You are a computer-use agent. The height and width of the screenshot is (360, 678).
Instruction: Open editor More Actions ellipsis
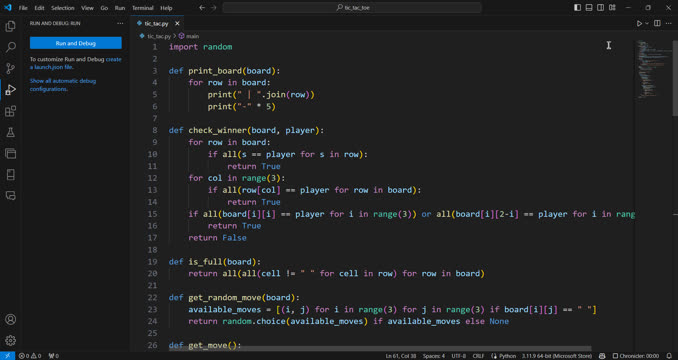(668, 23)
